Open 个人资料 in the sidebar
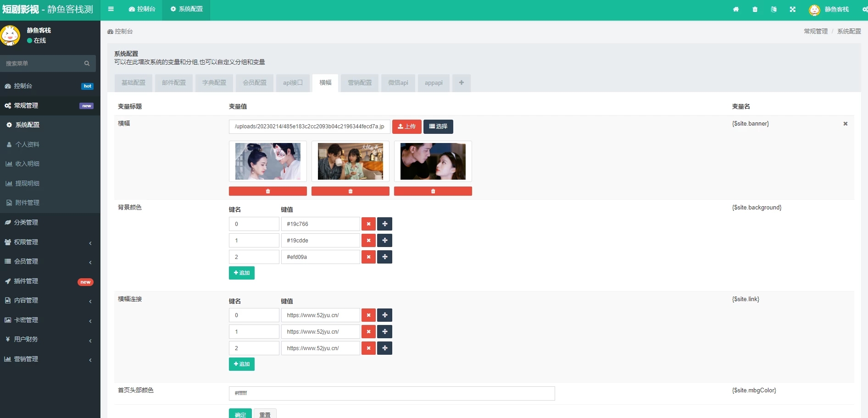 (x=27, y=144)
